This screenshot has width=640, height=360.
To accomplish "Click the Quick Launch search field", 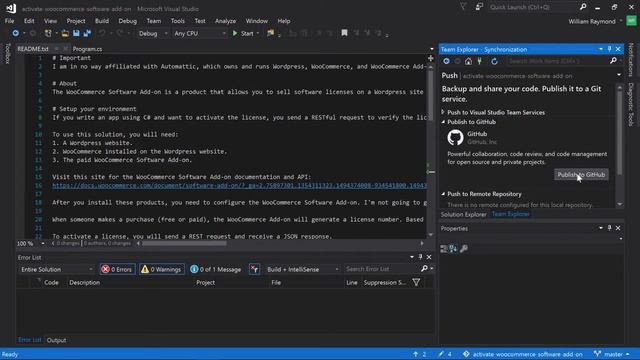I will coord(533,7).
